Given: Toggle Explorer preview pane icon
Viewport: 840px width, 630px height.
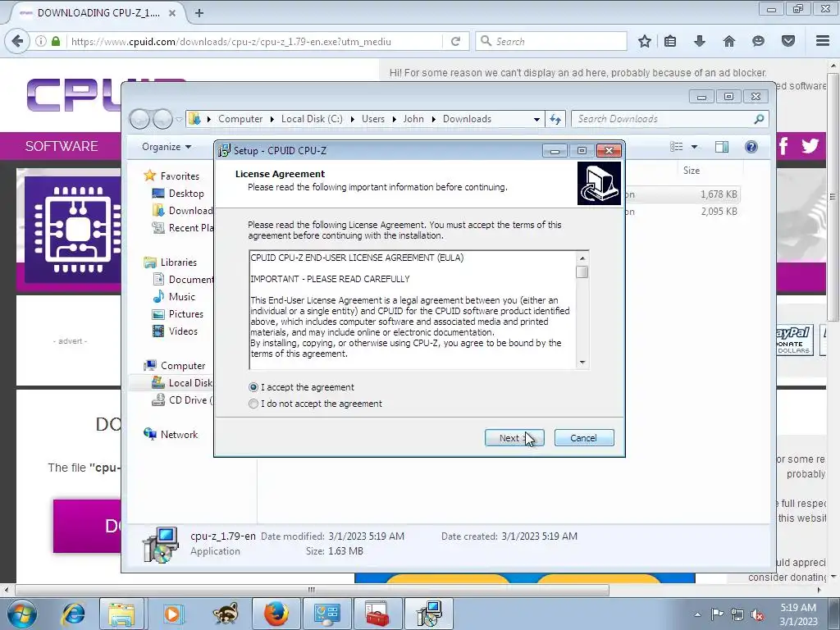Looking at the screenshot, I should pyautogui.click(x=722, y=147).
